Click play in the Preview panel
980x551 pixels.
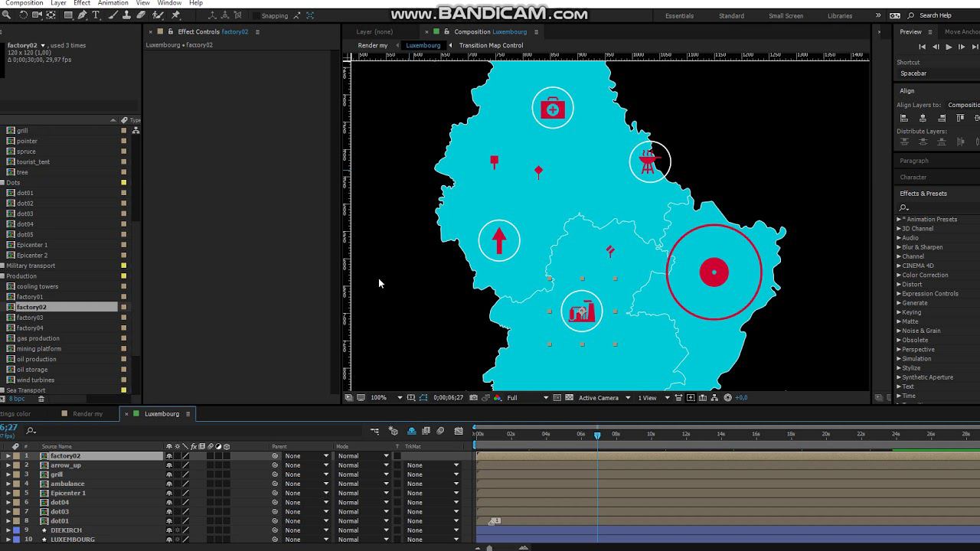(x=949, y=47)
